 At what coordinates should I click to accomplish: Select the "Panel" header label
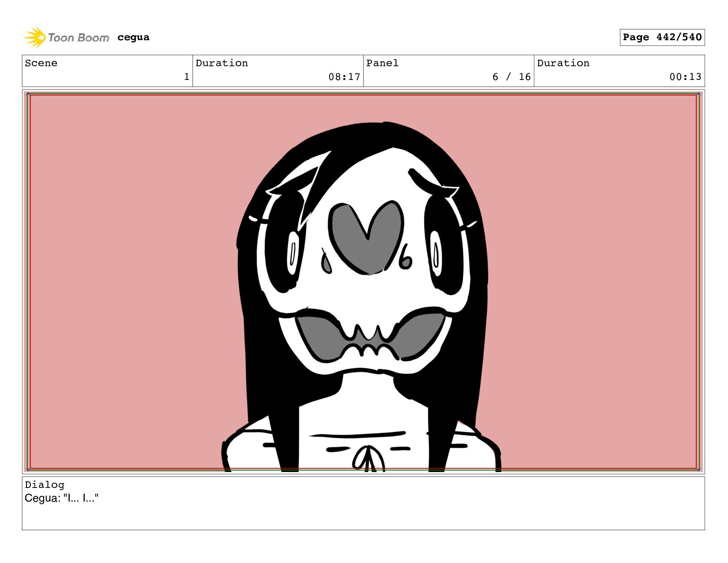click(383, 63)
